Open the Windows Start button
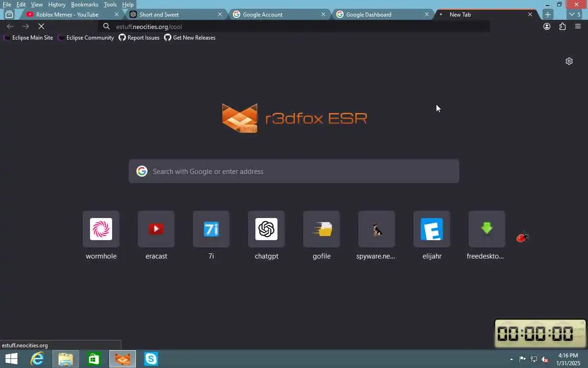588x368 pixels. click(x=11, y=359)
